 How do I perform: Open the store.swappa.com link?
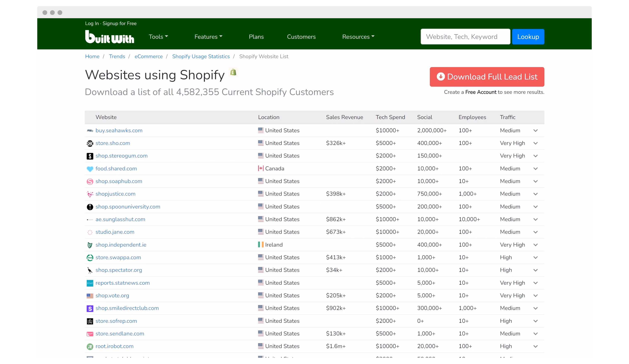118,257
